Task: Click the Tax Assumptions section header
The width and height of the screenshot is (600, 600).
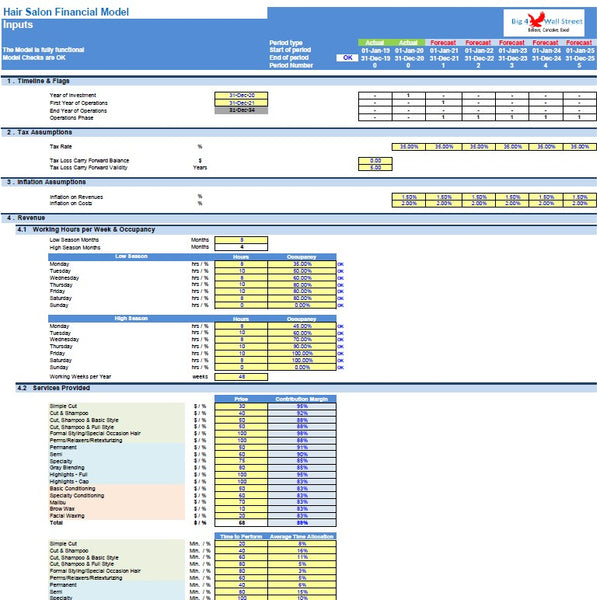Action: tap(40, 132)
